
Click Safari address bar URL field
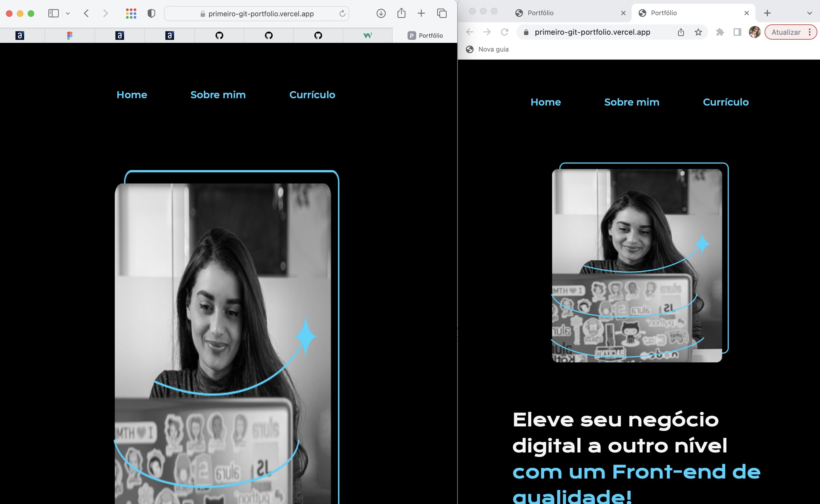[x=257, y=14]
